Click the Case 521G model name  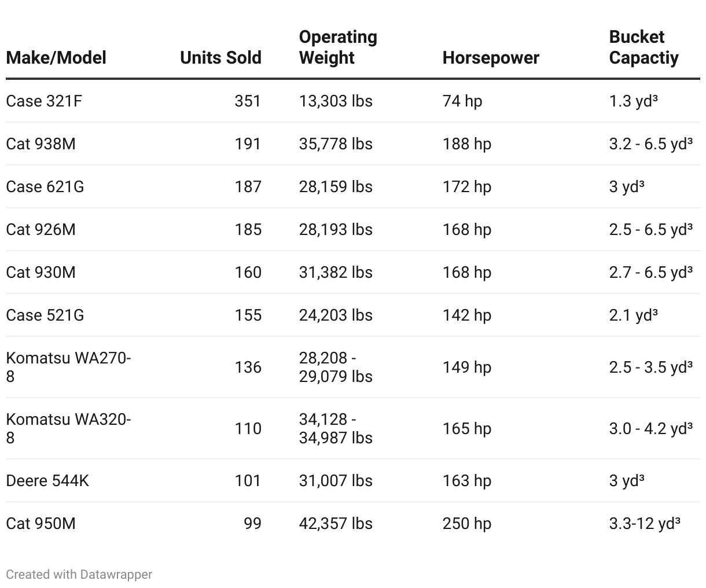pyautogui.click(x=45, y=315)
